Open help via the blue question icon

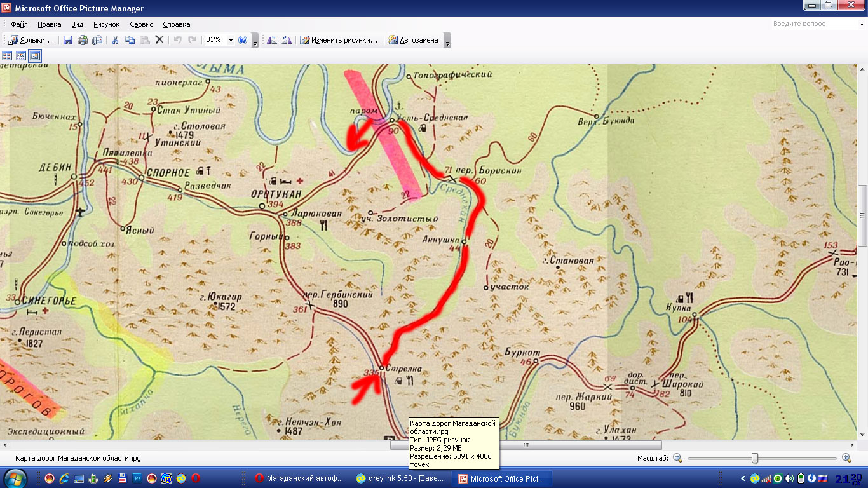[x=242, y=40]
